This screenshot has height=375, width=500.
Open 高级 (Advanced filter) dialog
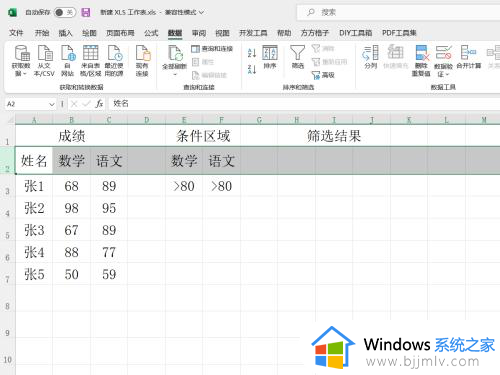coord(323,75)
